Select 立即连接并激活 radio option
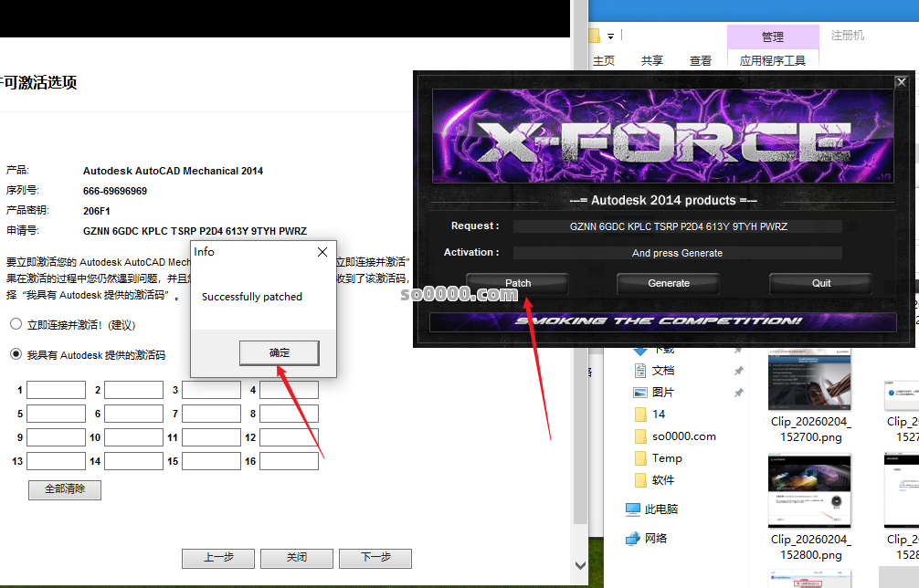Image resolution: width=919 pixels, height=588 pixels. 16,324
